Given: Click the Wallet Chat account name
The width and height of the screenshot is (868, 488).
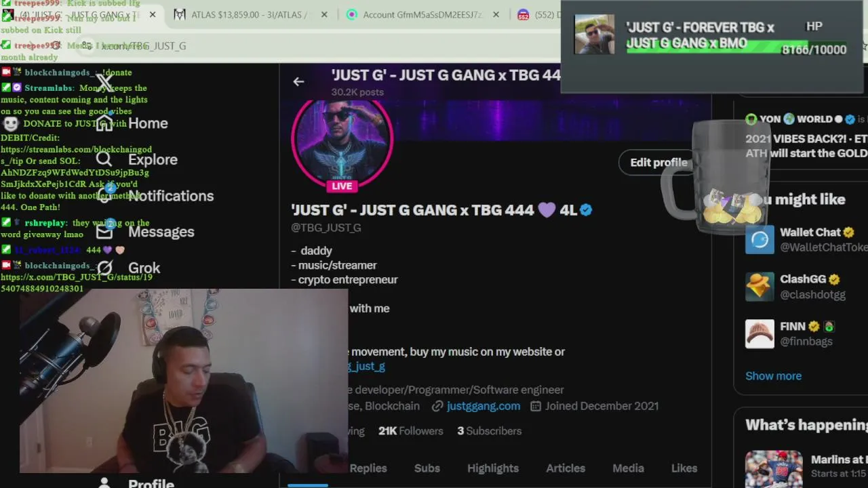Looking at the screenshot, I should [x=810, y=232].
